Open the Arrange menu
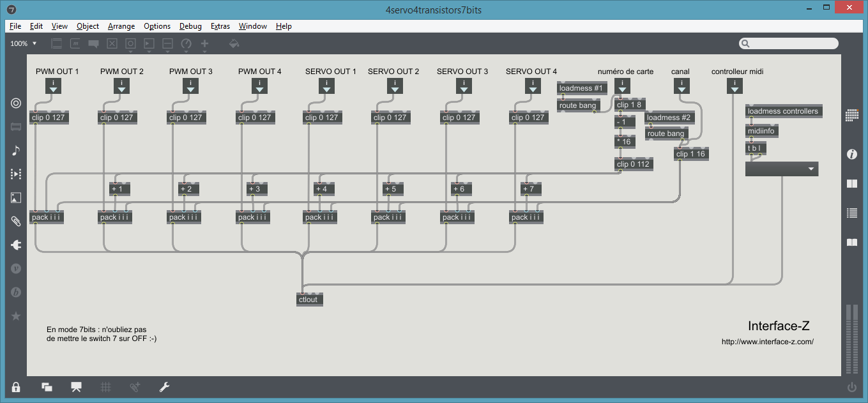868x403 pixels. [x=121, y=26]
